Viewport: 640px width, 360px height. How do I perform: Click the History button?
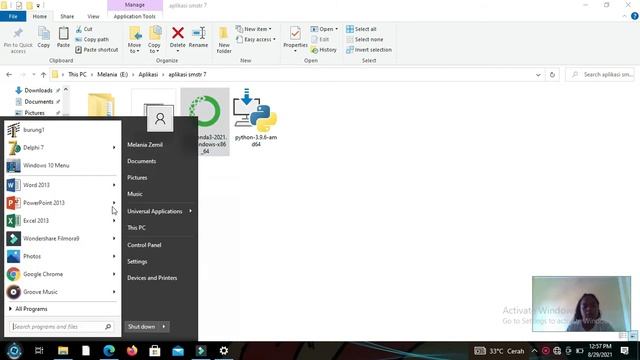click(x=324, y=50)
